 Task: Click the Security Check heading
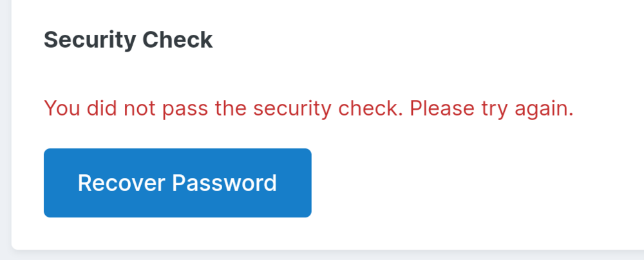(x=128, y=40)
